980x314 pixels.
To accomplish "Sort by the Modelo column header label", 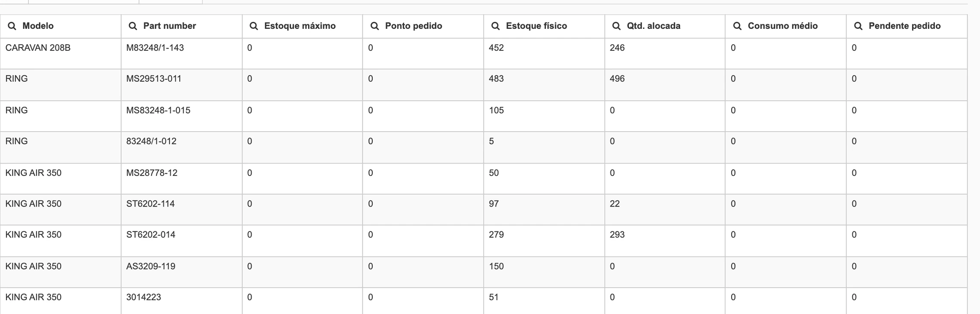I will 38,26.
